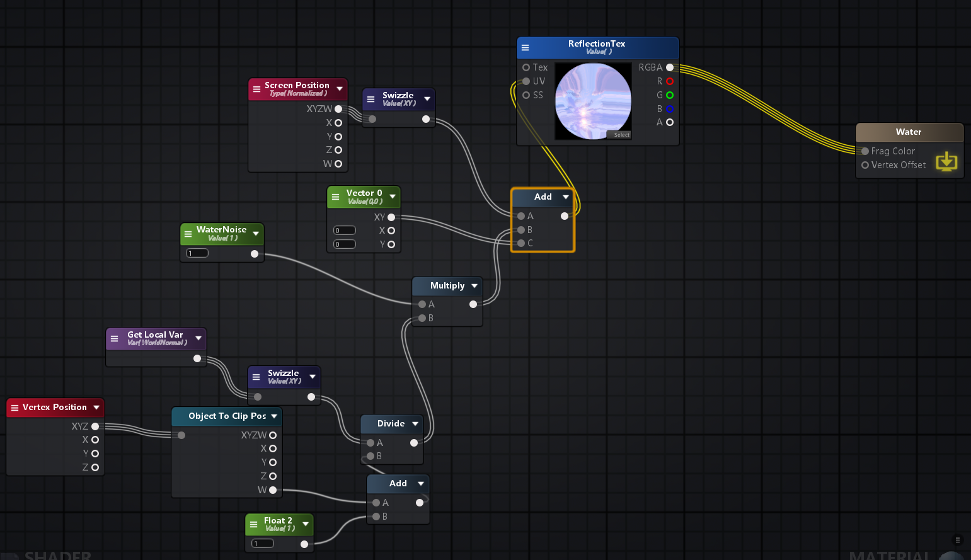The height and width of the screenshot is (560, 971).
Task: Expand the Object To Clip Pos dropdown arrow
Action: coord(274,416)
